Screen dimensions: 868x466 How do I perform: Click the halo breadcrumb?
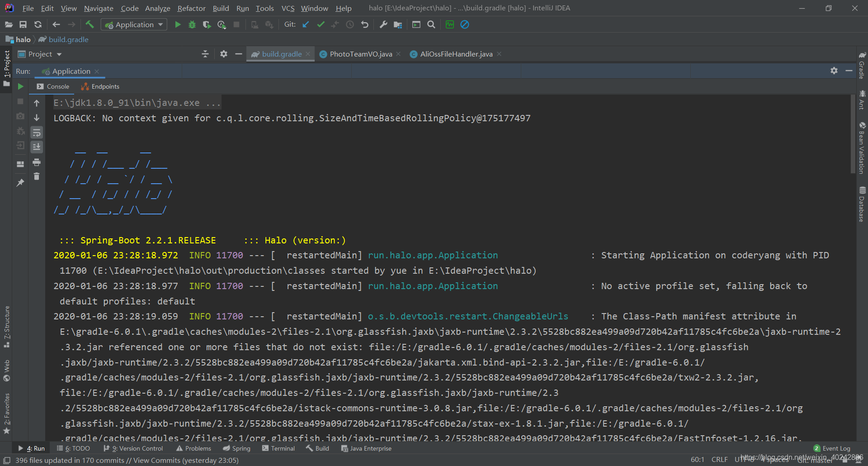[x=19, y=39]
